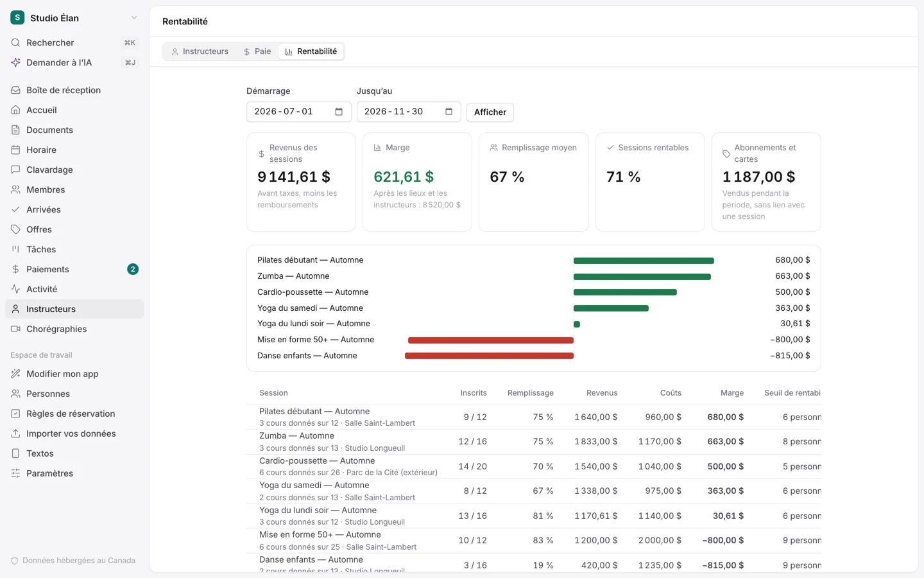Viewport: 924px width, 578px height.
Task: Open Boîte de réception inbox icon
Action: click(x=15, y=90)
